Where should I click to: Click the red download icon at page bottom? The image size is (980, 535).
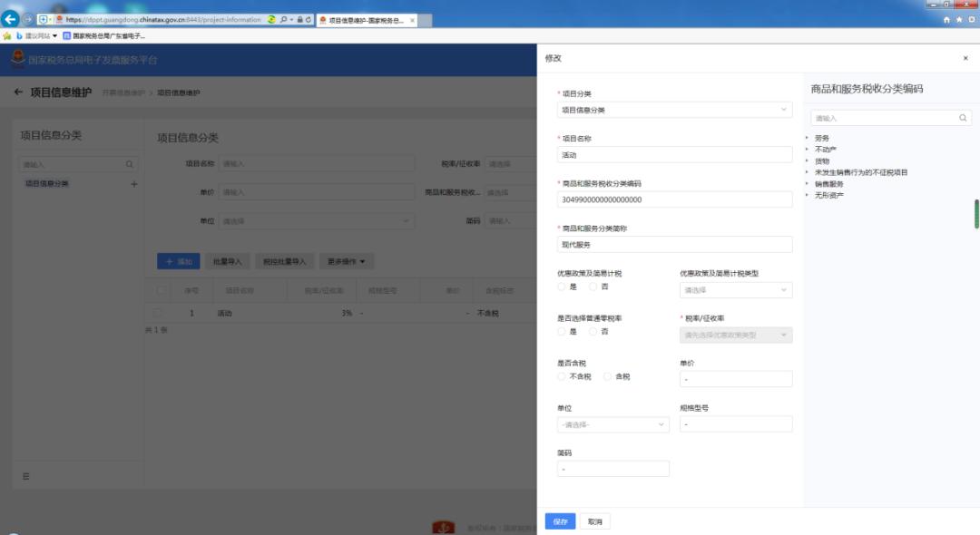442,526
